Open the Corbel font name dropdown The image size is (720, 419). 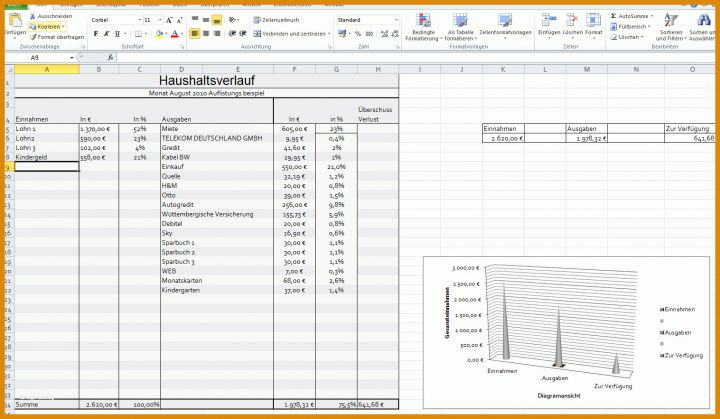[140, 20]
